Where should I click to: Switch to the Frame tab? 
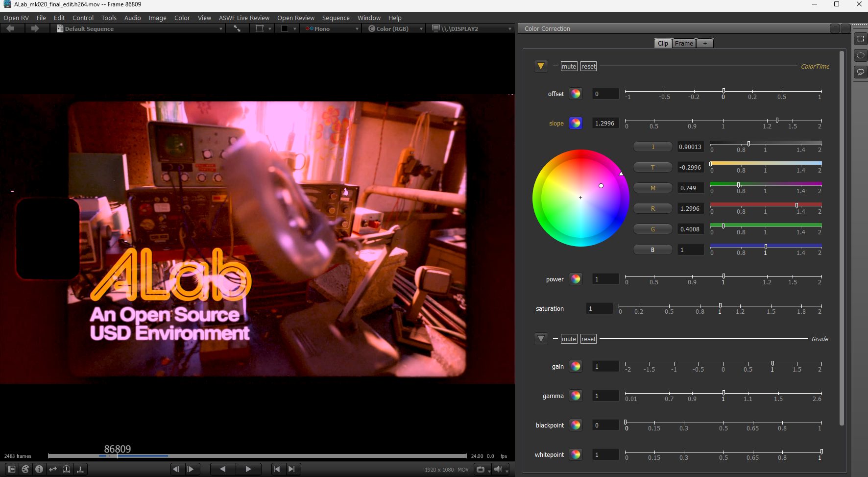coord(684,44)
